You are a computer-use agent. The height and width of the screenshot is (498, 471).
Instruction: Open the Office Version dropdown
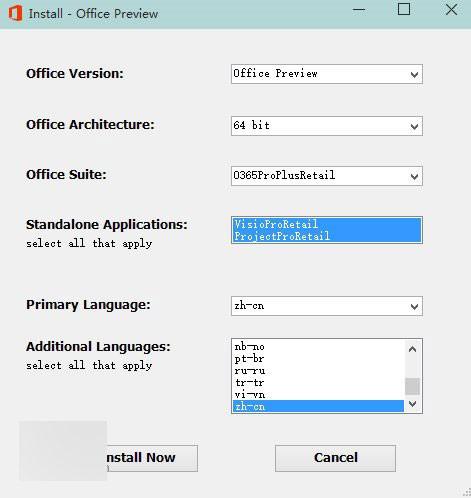pos(327,74)
